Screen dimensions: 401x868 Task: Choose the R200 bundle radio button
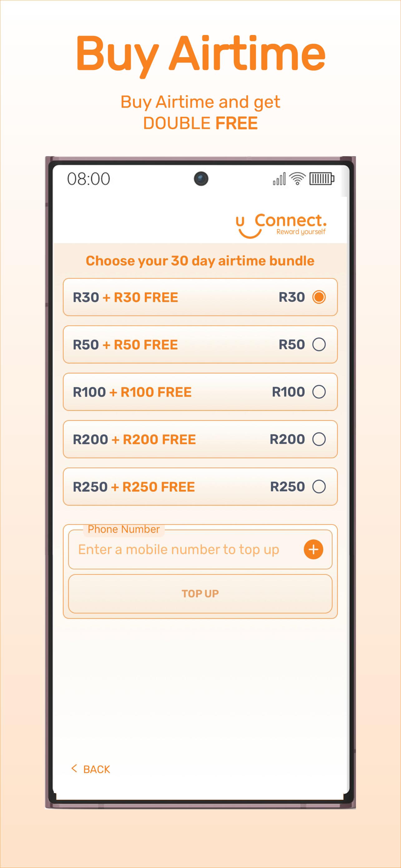pyautogui.click(x=319, y=439)
